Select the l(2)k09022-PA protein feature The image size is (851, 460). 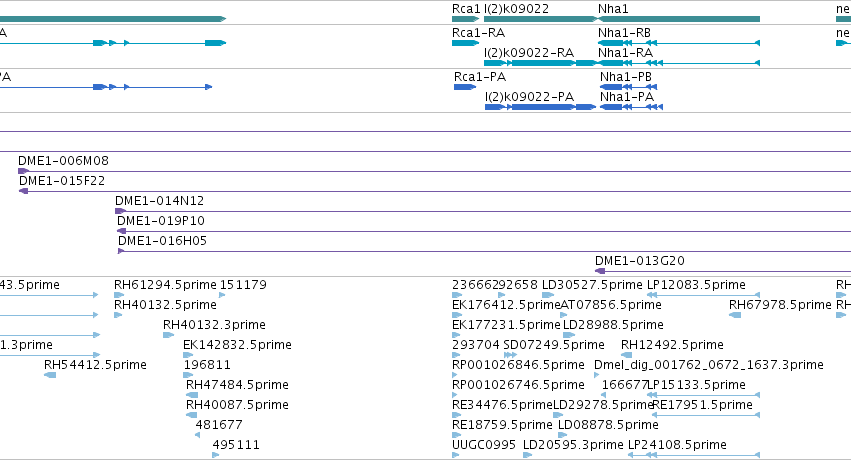point(541,107)
